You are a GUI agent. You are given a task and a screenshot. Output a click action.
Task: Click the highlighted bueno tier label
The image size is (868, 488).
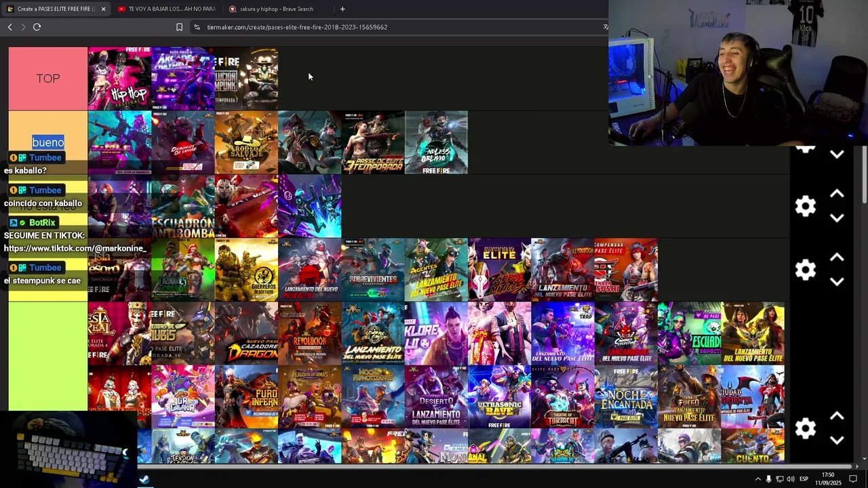48,142
